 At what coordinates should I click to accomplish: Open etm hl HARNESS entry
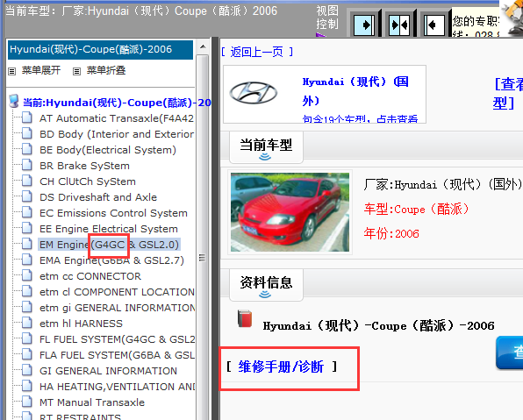[x=81, y=324]
